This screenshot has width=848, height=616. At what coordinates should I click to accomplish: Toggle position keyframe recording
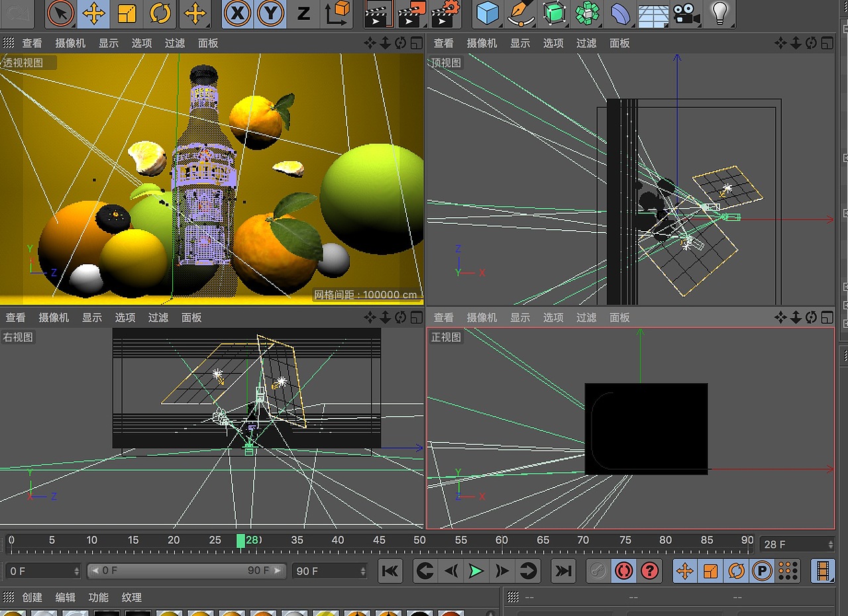coord(685,570)
